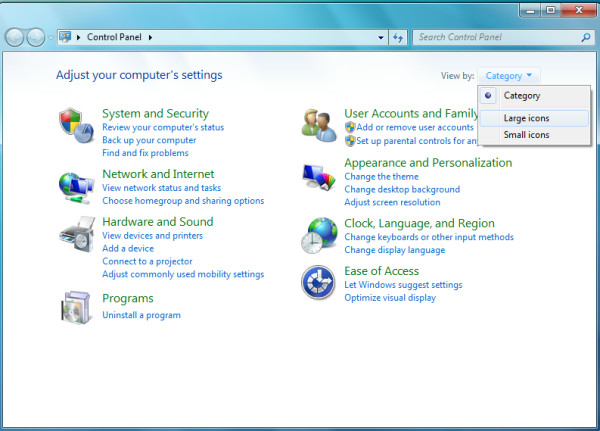Click Set up parental controls link
The width and height of the screenshot is (600, 431).
coord(416,141)
